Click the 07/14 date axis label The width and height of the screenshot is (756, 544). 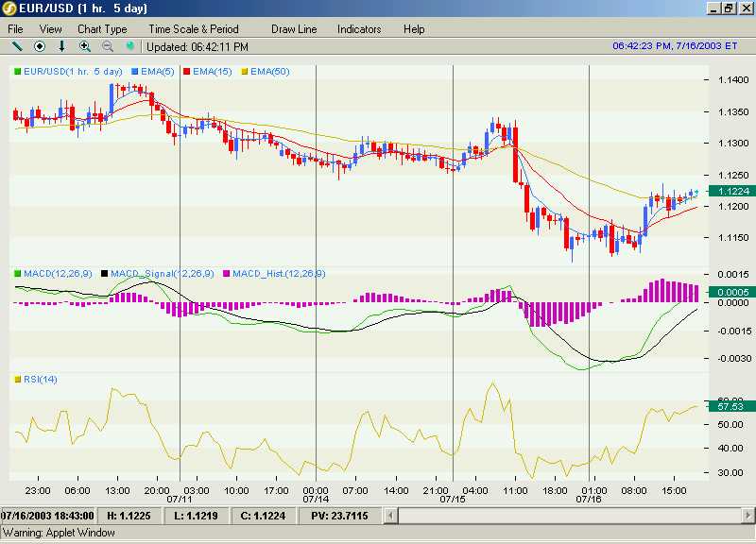(316, 500)
